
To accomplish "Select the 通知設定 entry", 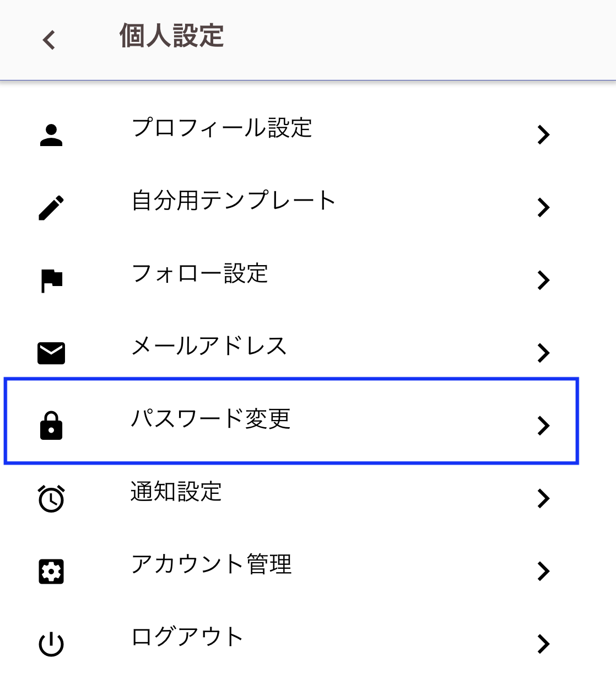I will pos(291,494).
